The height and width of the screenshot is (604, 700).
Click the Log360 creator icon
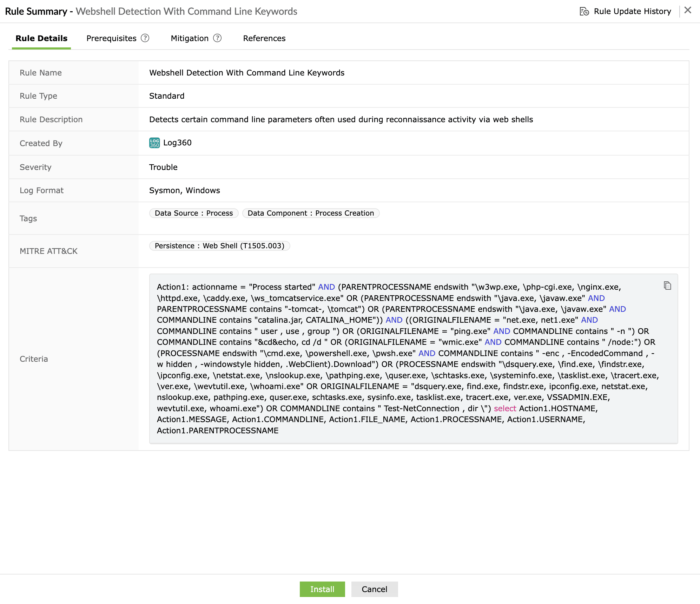[154, 143]
